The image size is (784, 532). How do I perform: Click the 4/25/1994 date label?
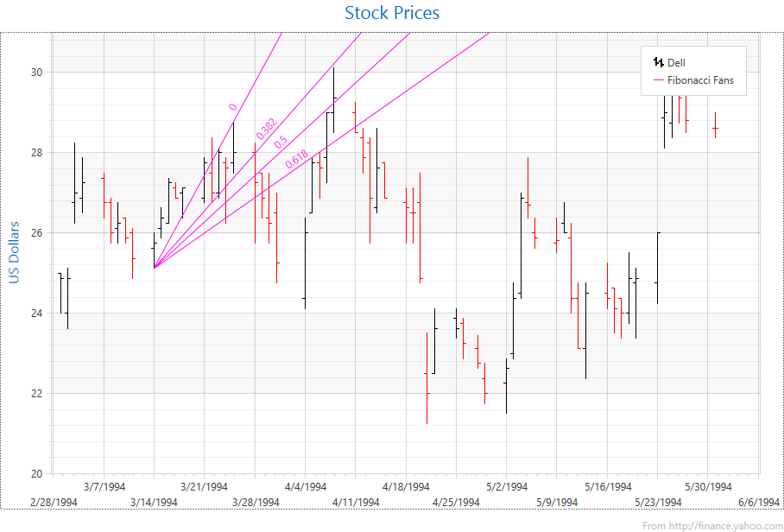click(x=456, y=502)
